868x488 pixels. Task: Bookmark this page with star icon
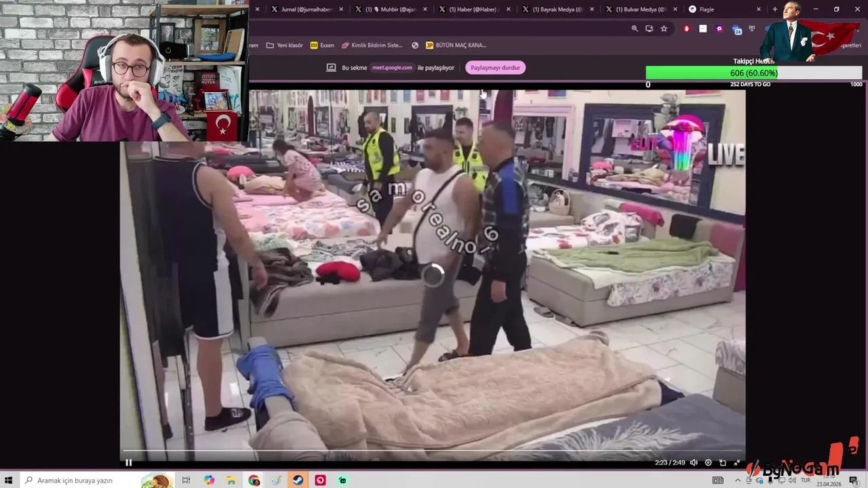(664, 28)
